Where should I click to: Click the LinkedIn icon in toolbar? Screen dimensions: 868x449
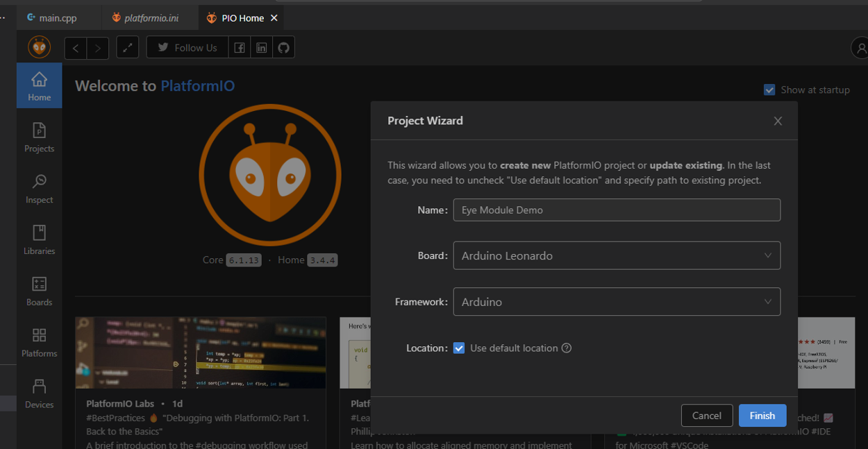pos(261,48)
